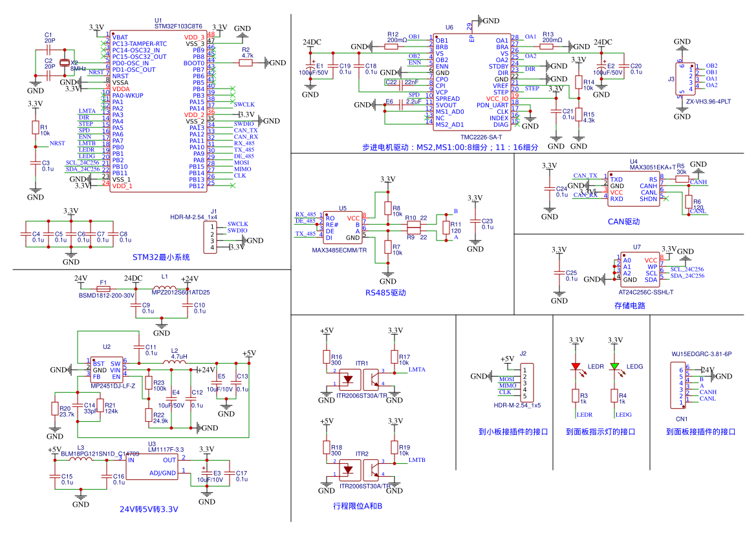Select the BSMD1812-200-30V fuse label

106,296
